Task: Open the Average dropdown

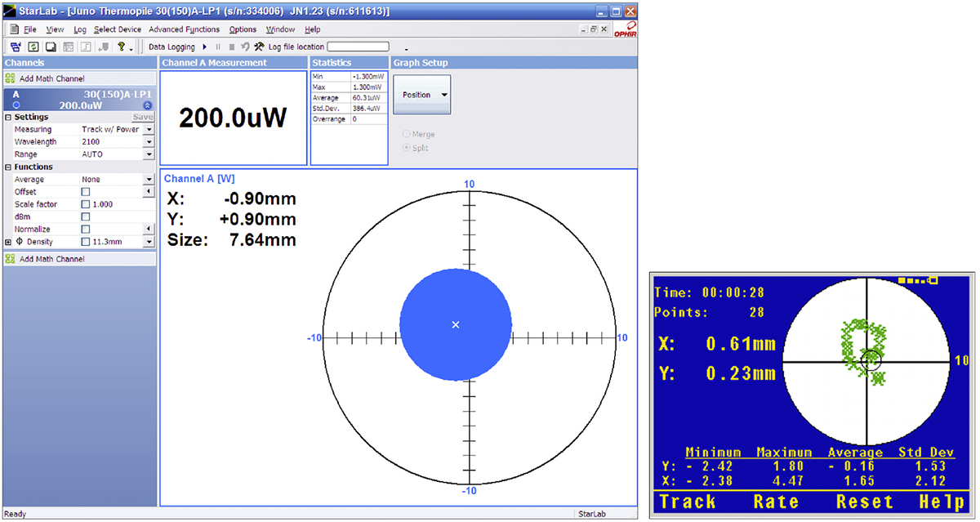Action: coord(149,179)
